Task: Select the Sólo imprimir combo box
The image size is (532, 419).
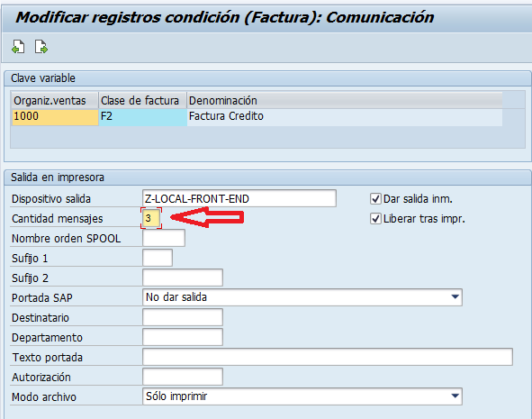Action: pyautogui.click(x=302, y=396)
